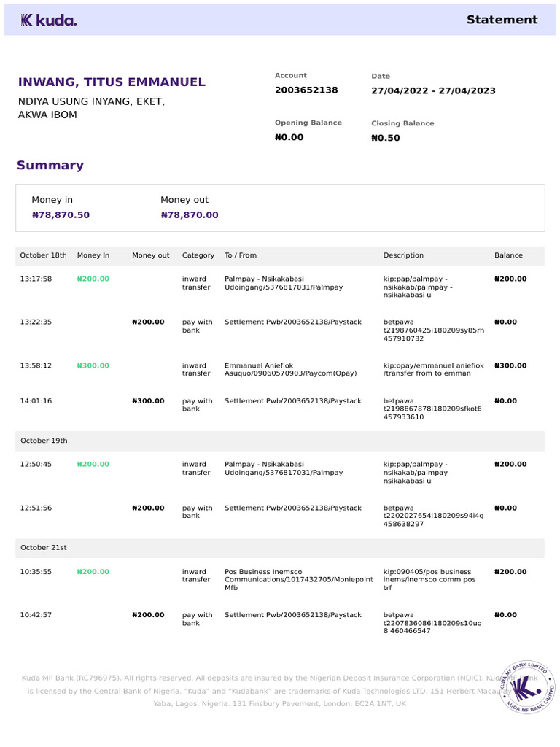The image size is (560, 747).
Task: Click the 10:42:57 transaction timestamp
Action: (x=36, y=615)
